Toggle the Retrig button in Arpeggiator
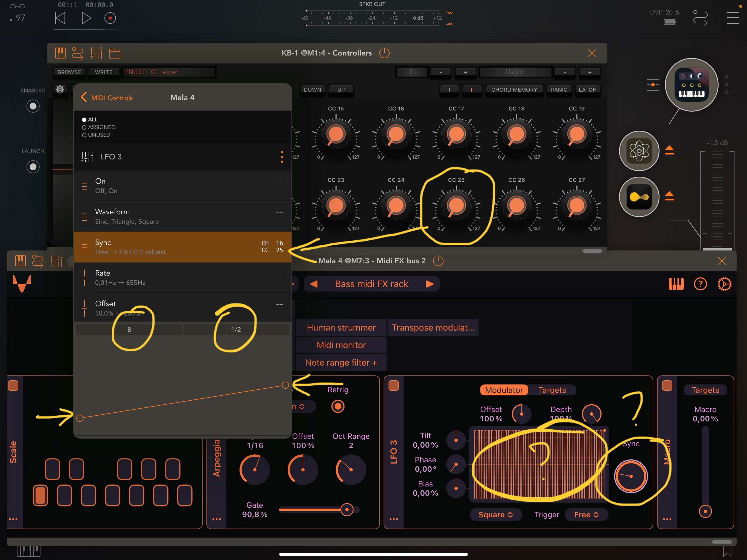 click(338, 406)
